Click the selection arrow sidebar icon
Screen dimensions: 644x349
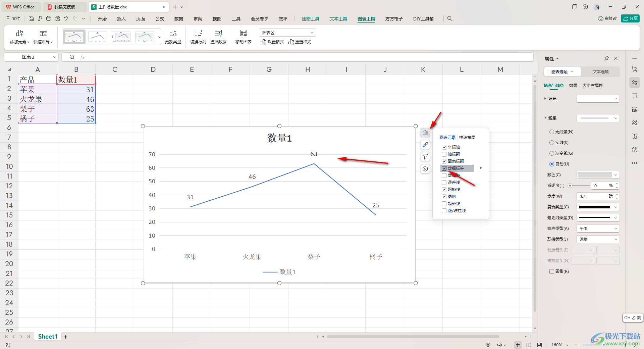[635, 69]
